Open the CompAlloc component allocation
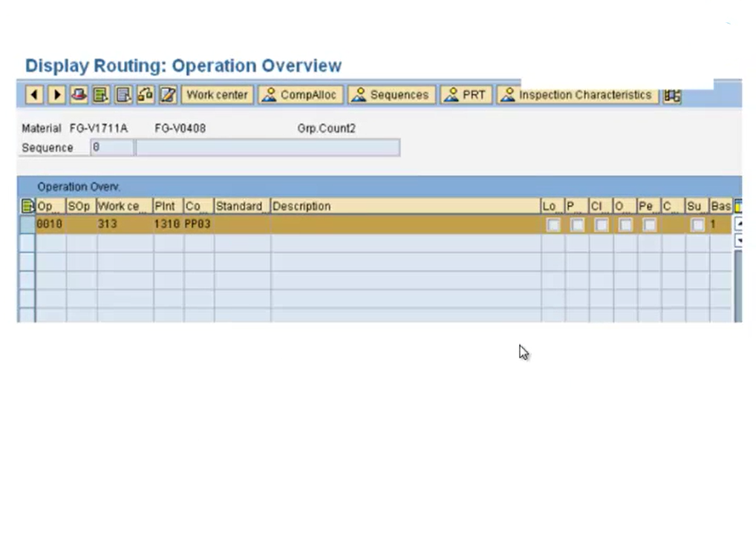Screen dimensions: 756x536 tap(300, 95)
